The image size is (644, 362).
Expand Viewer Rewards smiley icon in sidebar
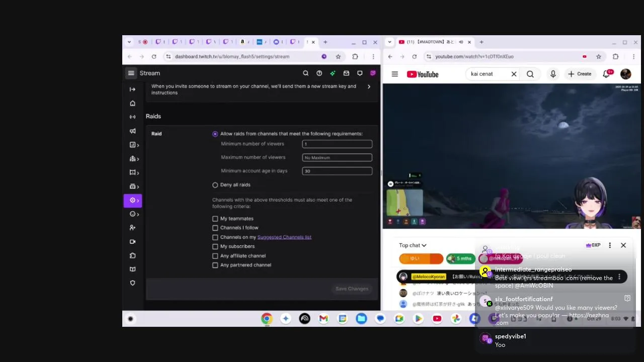click(133, 214)
